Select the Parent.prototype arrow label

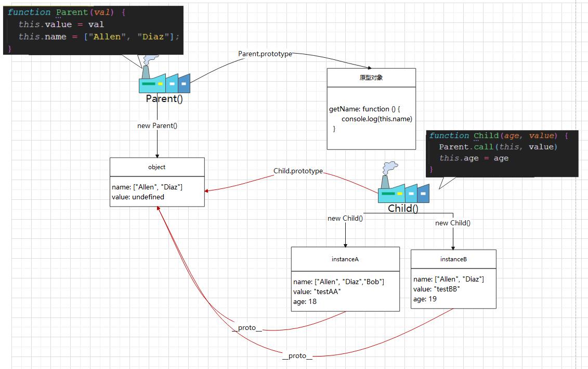[265, 54]
